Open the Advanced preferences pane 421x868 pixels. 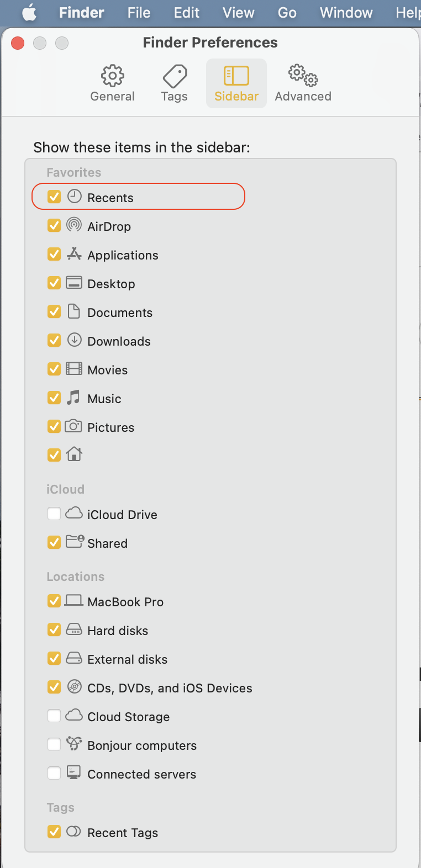click(x=303, y=83)
